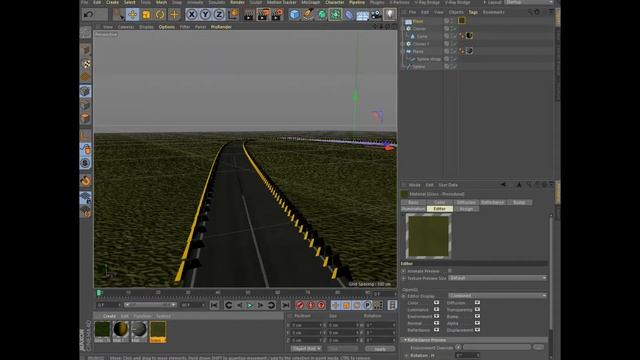Viewport: 640px width, 360px height.
Task: Switch to the Reflectance tab
Action: (492, 202)
